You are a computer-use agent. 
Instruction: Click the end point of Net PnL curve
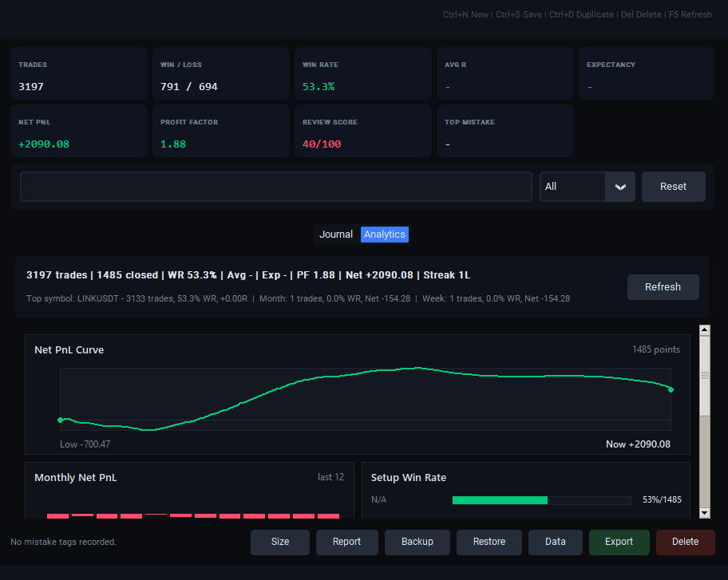pyautogui.click(x=671, y=390)
